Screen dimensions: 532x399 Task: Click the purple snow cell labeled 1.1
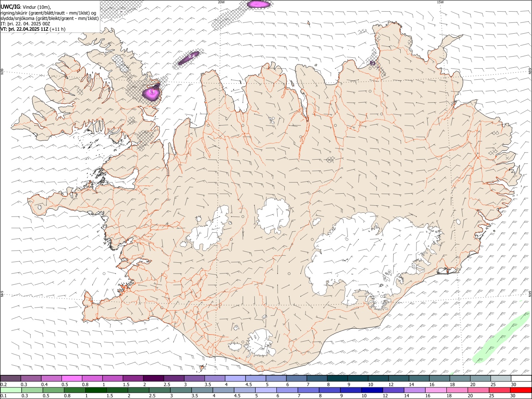click(x=152, y=92)
